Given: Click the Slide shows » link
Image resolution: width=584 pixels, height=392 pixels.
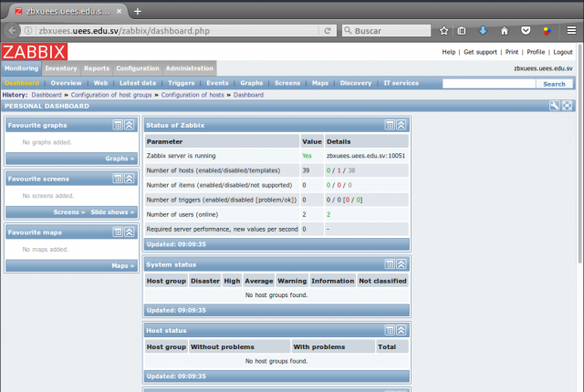Looking at the screenshot, I should click(112, 212).
